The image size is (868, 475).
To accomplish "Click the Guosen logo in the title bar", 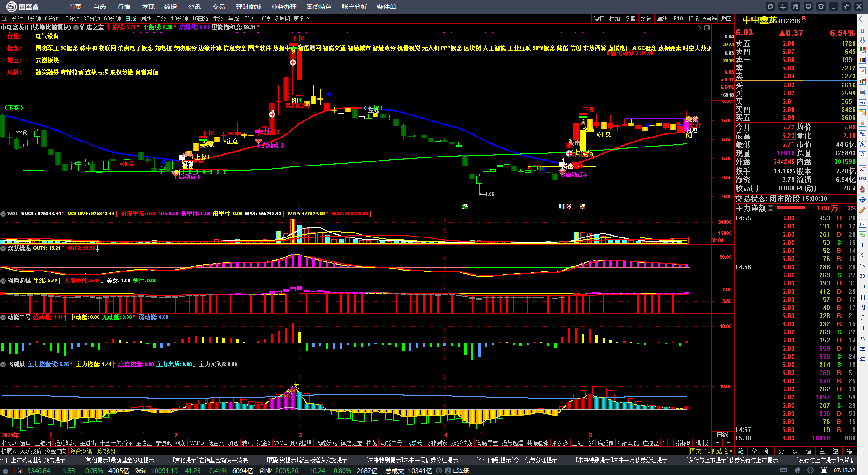I will tap(23, 7).
